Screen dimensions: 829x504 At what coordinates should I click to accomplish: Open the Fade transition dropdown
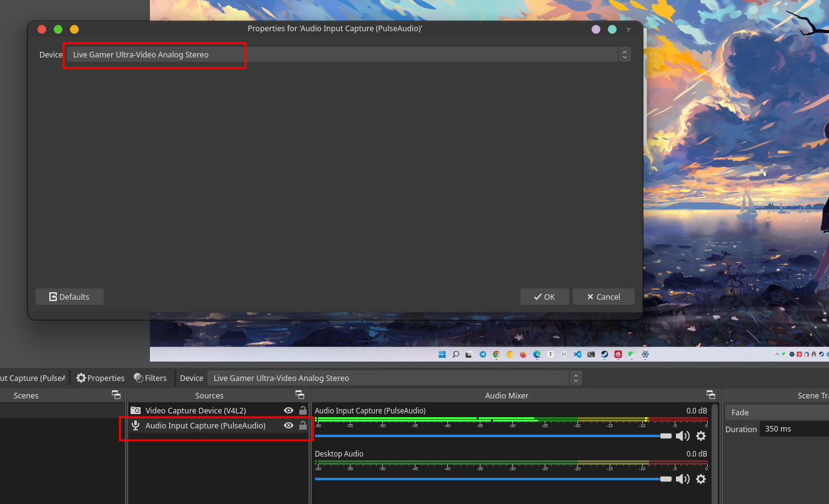777,412
